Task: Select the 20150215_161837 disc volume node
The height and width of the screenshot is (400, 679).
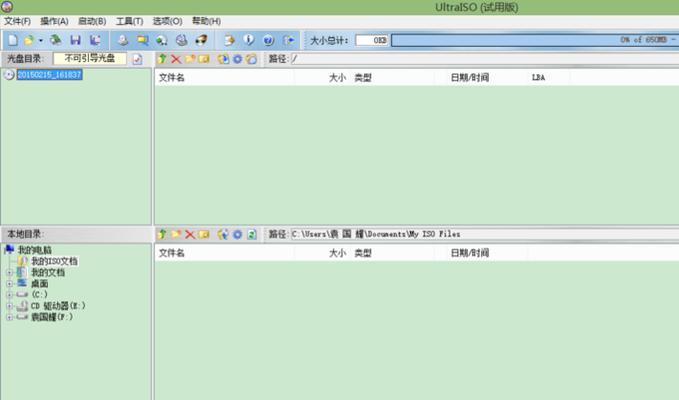Action: click(x=49, y=74)
